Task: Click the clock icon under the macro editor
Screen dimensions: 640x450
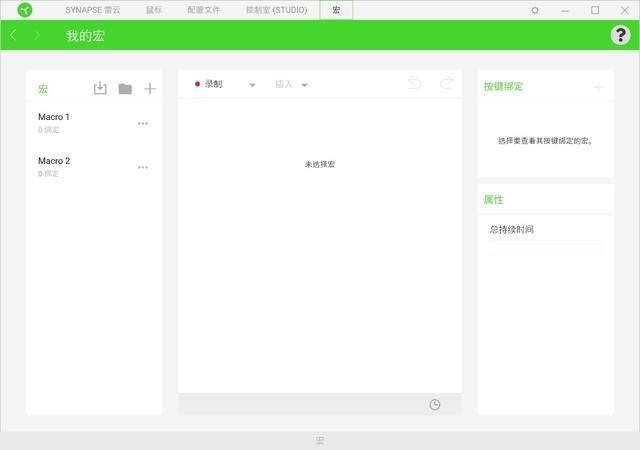Action: pyautogui.click(x=435, y=405)
